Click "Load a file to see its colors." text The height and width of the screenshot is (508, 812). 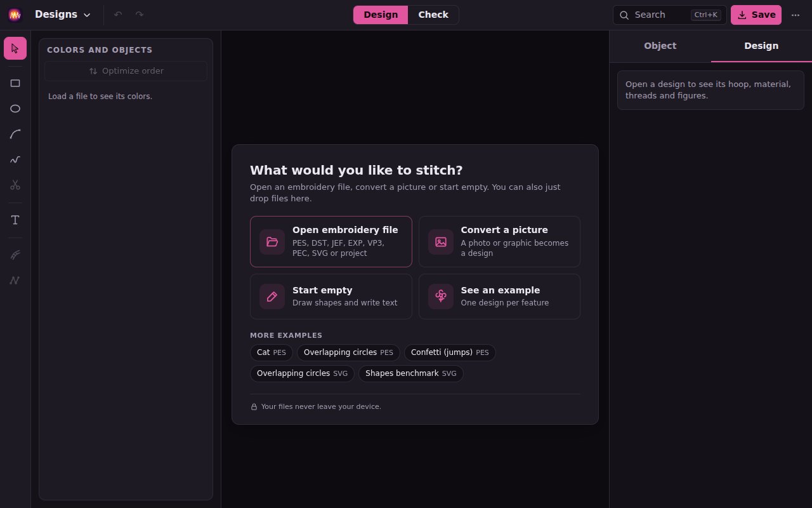(100, 97)
